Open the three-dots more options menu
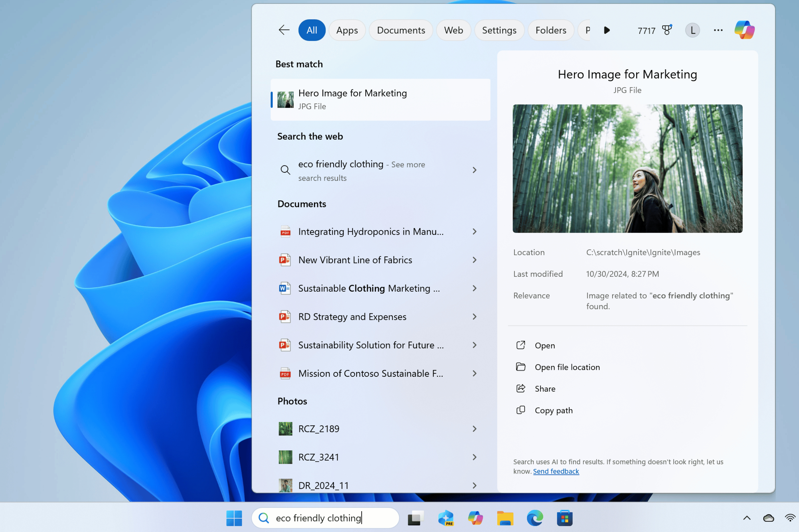Image resolution: width=799 pixels, height=532 pixels. click(718, 30)
